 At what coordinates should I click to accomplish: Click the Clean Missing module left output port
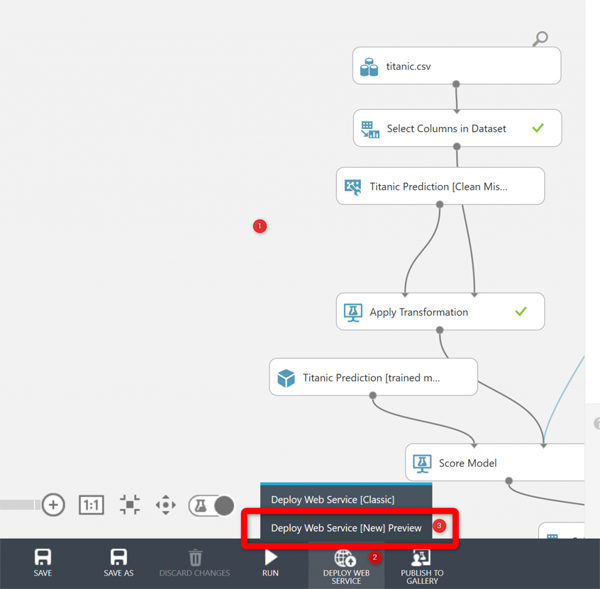tap(440, 204)
